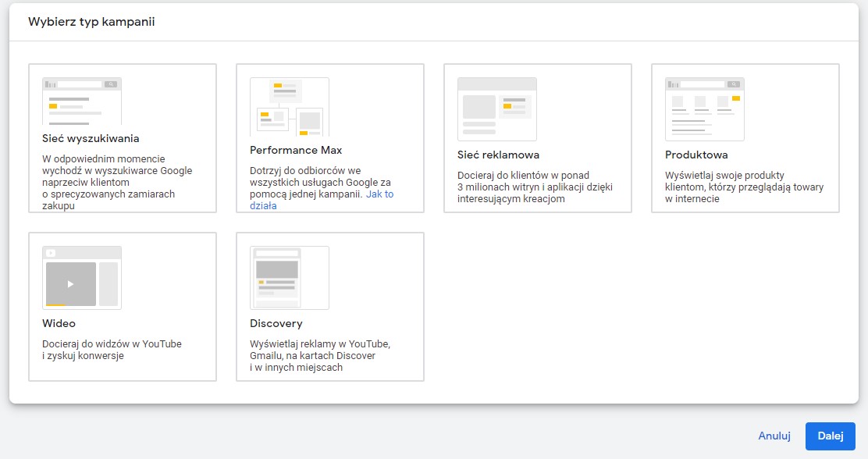Cancel with the Anuluj button
868x459 pixels.
coord(774,436)
